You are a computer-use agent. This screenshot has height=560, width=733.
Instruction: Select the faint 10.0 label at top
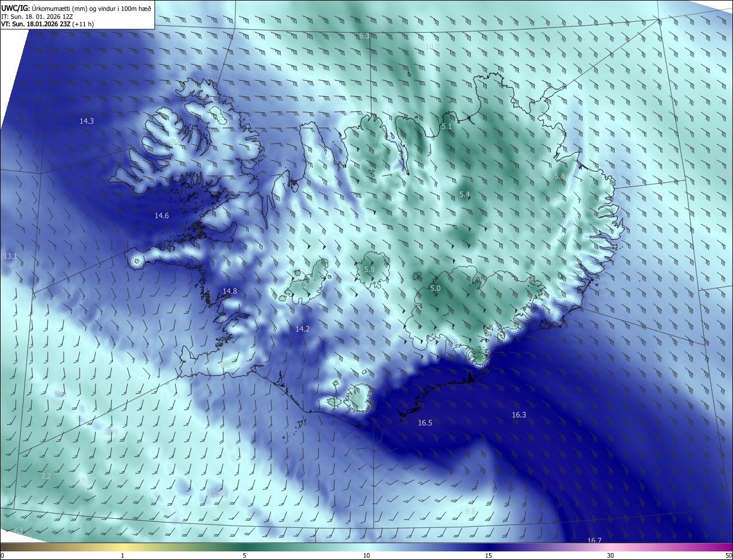point(432,46)
